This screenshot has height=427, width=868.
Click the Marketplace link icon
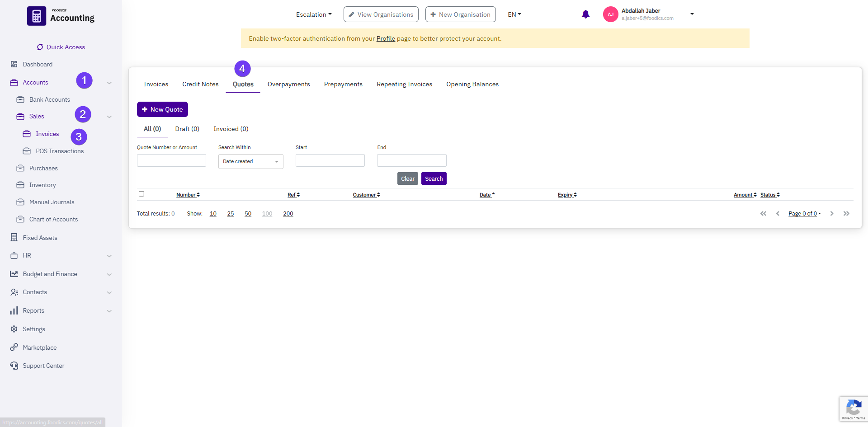(14, 347)
